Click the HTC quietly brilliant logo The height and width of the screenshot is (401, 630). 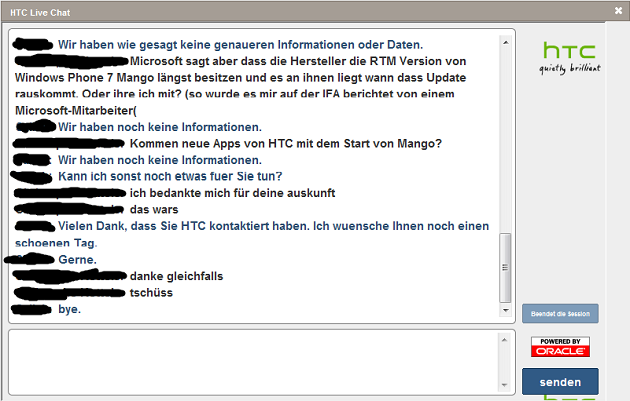[570, 58]
